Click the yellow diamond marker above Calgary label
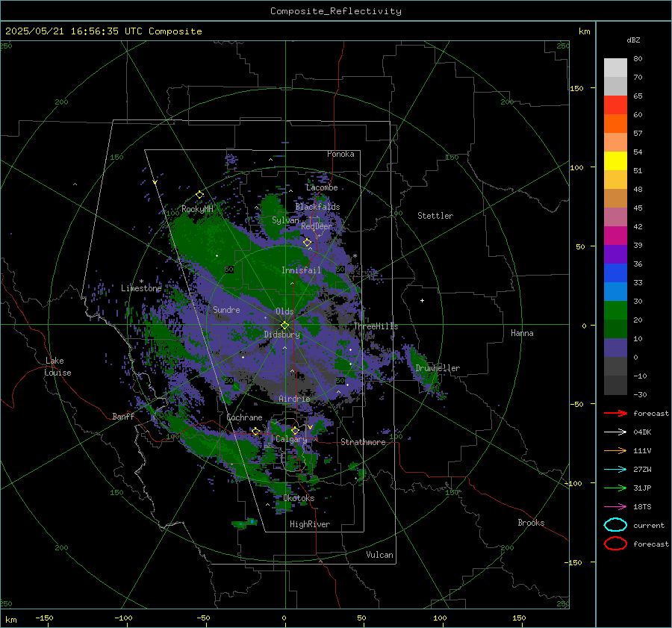 click(295, 430)
